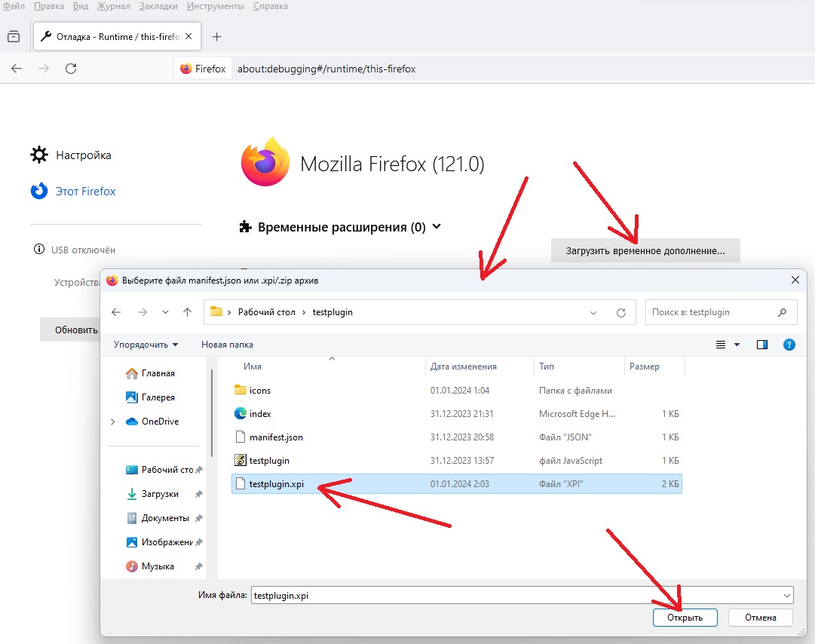
Task: Go forward in the file dialog
Action: [142, 312]
